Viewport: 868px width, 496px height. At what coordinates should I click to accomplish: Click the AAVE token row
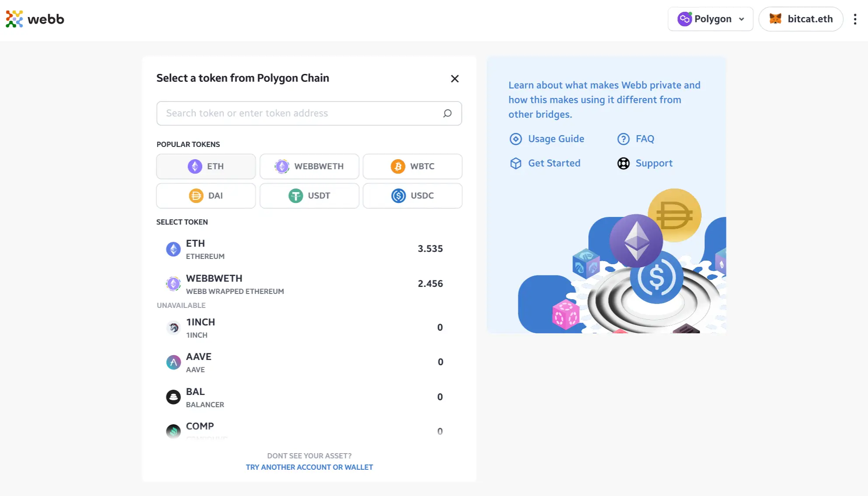tap(309, 362)
